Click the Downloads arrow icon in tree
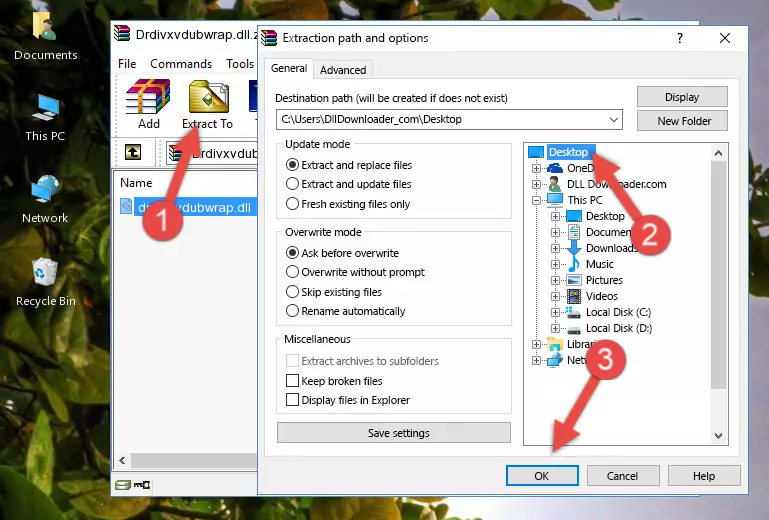 [574, 248]
